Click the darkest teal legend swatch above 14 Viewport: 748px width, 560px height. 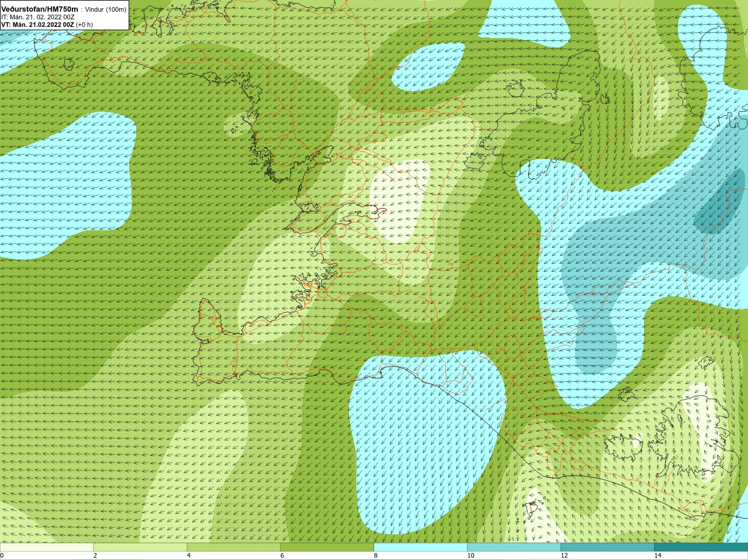pos(701,547)
